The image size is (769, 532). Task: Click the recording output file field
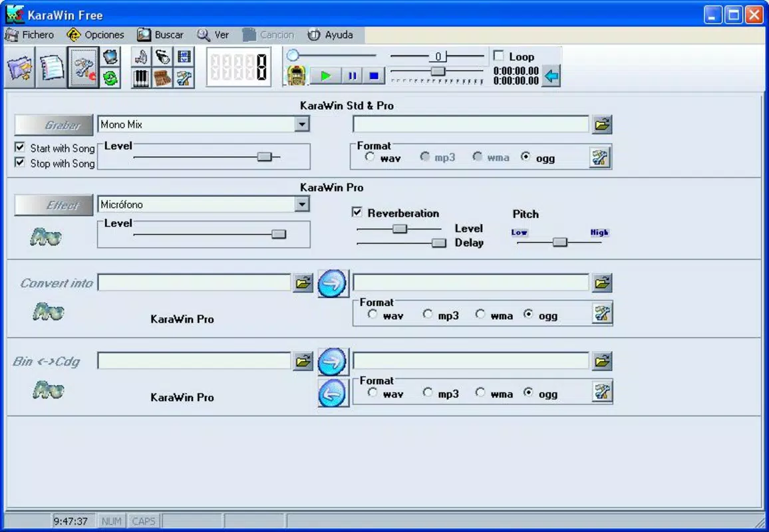[x=471, y=124]
